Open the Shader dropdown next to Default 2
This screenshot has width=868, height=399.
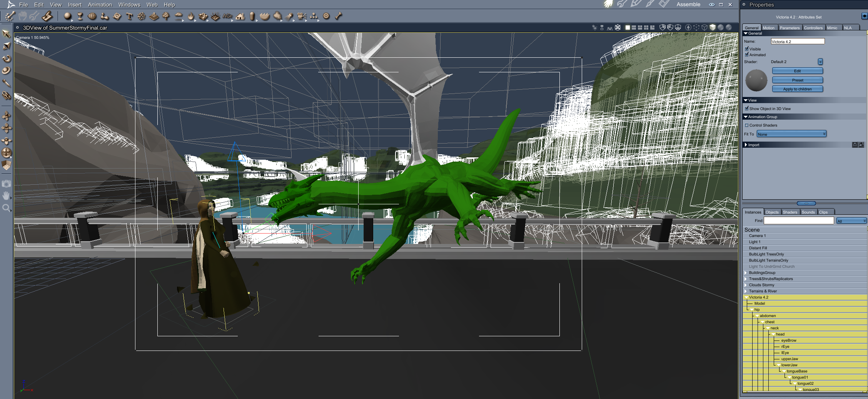820,62
